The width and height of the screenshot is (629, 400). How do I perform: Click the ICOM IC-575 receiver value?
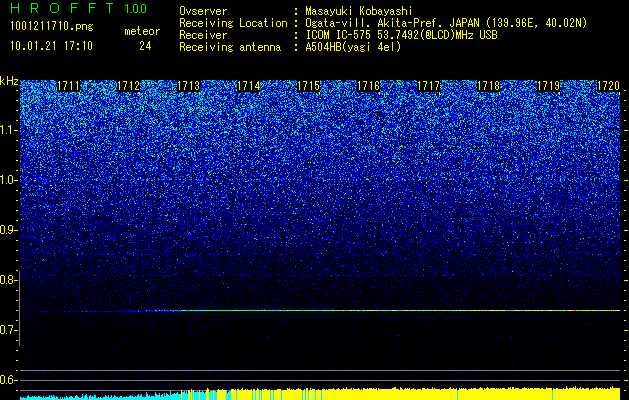tap(401, 35)
